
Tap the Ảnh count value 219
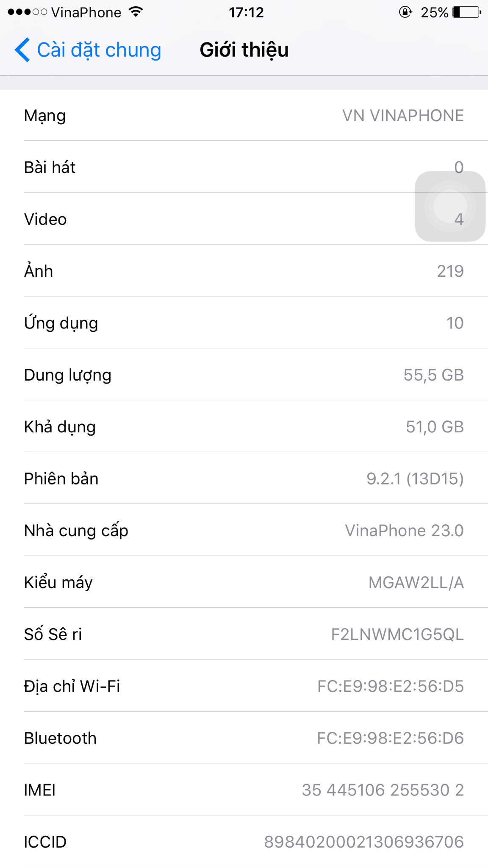tap(450, 271)
